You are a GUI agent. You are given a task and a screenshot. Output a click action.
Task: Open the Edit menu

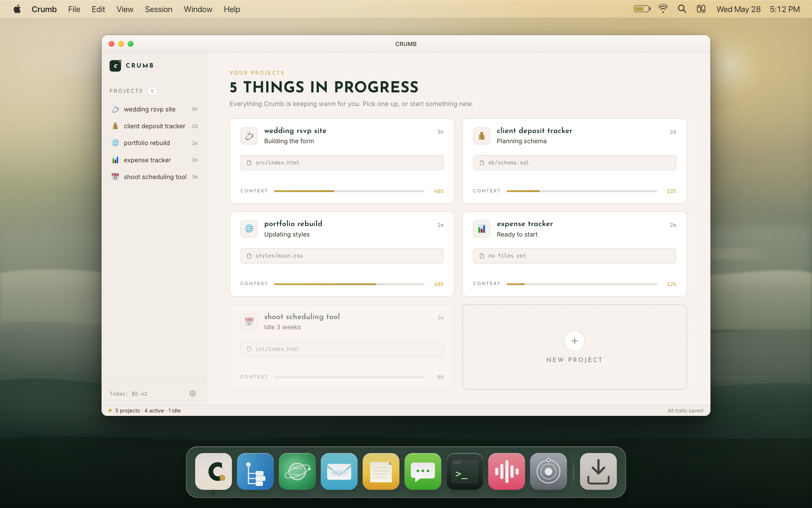coord(98,10)
